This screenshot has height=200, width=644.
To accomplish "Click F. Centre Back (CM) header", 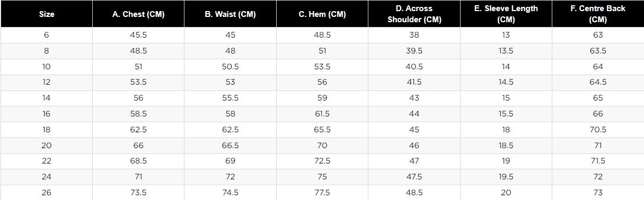I will [598, 14].
